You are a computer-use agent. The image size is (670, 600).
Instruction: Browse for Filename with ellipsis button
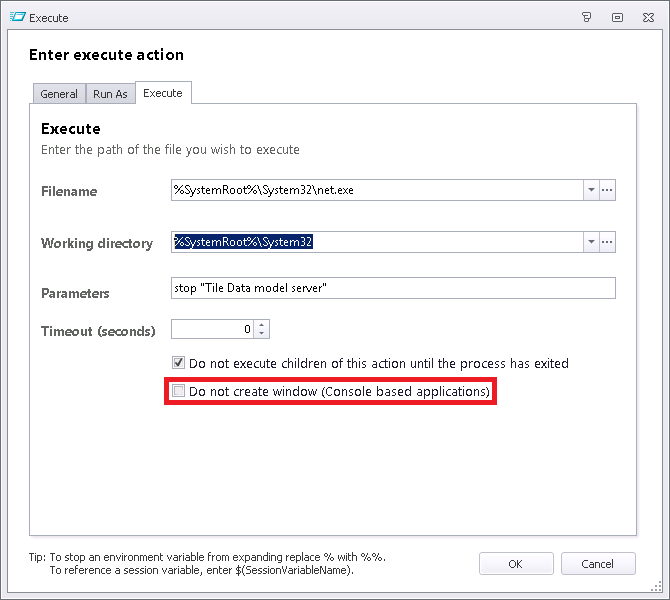pyautogui.click(x=607, y=190)
